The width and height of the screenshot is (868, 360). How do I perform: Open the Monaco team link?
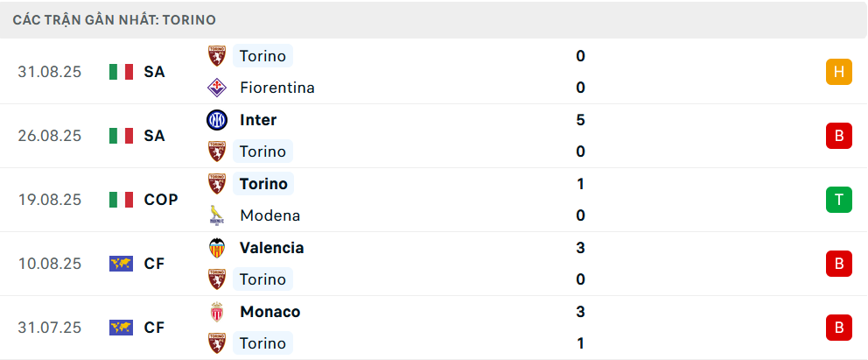pos(269,312)
